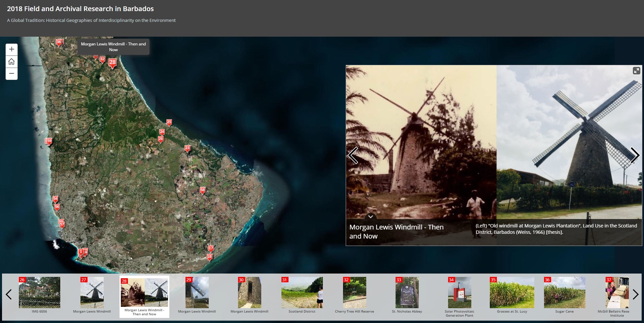This screenshot has height=323, width=644.
Task: Click map pin number 25
Action: pyautogui.click(x=169, y=122)
